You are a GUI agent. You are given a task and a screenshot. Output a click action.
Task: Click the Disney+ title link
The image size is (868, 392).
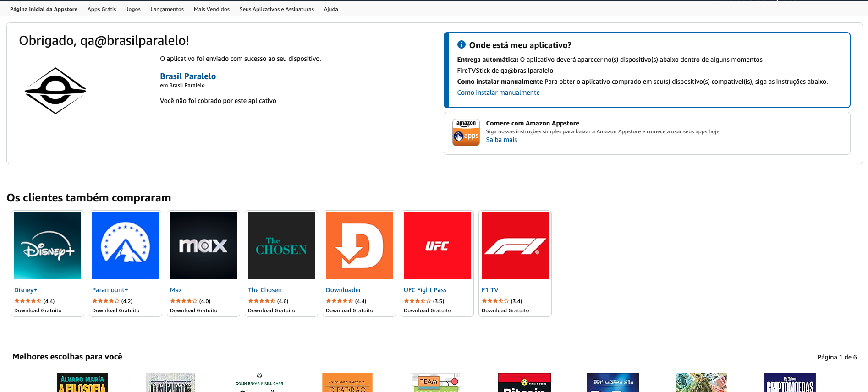pyautogui.click(x=26, y=290)
